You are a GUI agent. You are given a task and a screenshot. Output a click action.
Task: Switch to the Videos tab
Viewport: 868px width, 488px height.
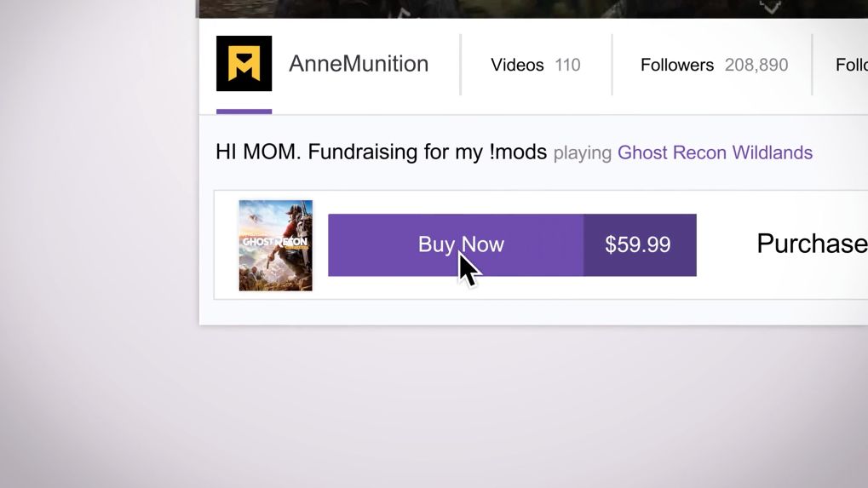(x=517, y=65)
